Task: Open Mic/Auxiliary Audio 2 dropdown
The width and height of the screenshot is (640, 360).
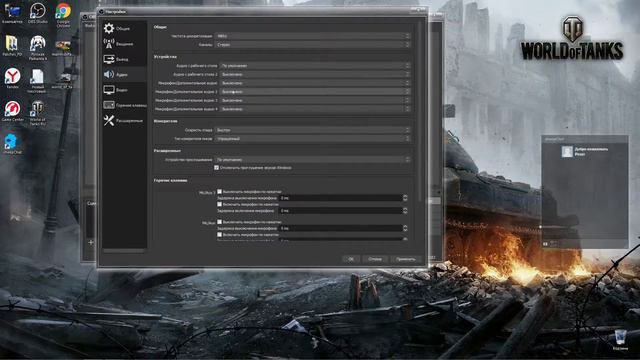Action: click(x=315, y=92)
